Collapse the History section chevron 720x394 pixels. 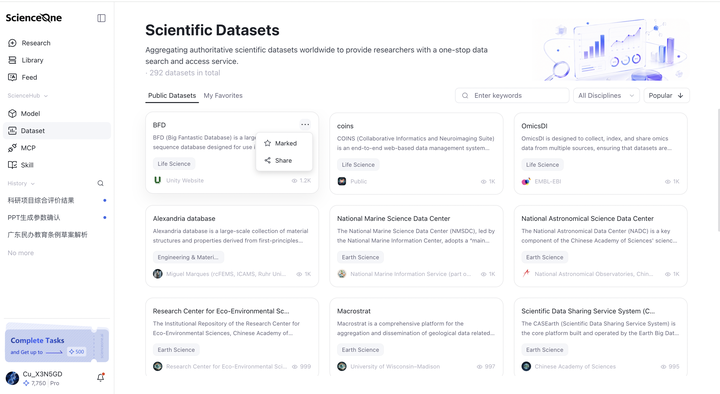click(33, 184)
